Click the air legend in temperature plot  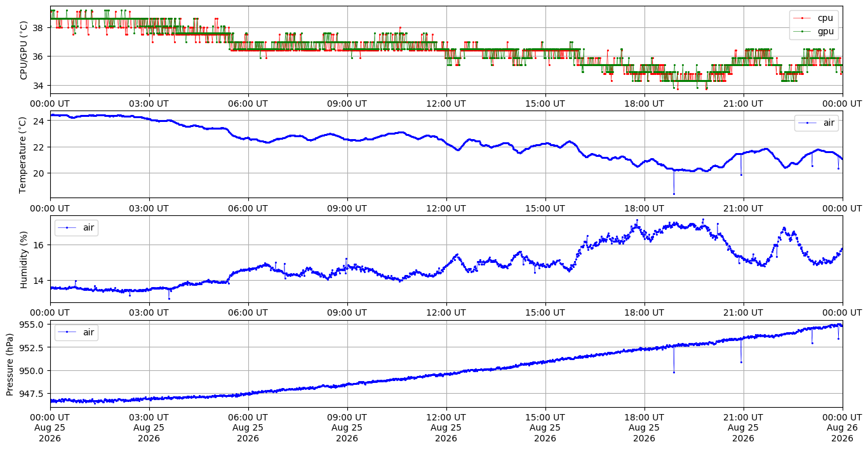[816, 123]
